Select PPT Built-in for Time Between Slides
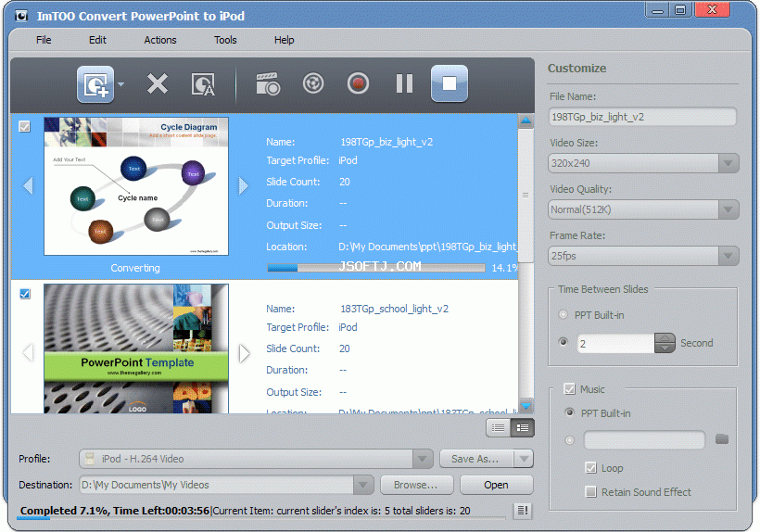Viewport: 760px width, 532px height. coord(563,314)
